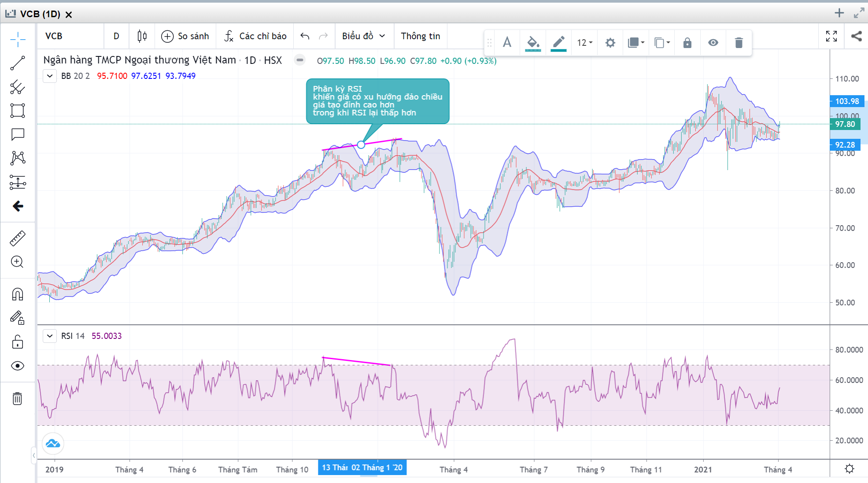Select the back arrow icon tool
The width and height of the screenshot is (868, 483).
coord(18,206)
